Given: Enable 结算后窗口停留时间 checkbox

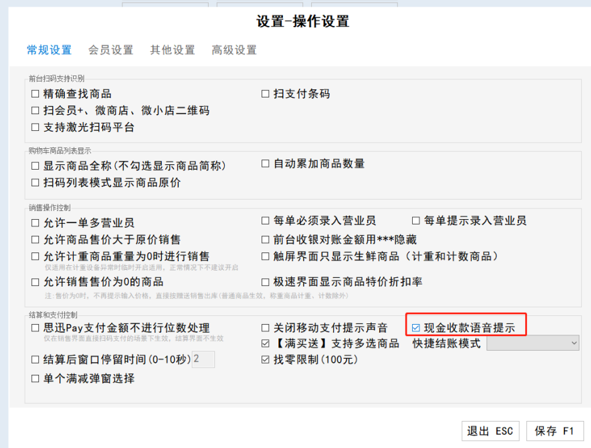Looking at the screenshot, I should pos(35,360).
